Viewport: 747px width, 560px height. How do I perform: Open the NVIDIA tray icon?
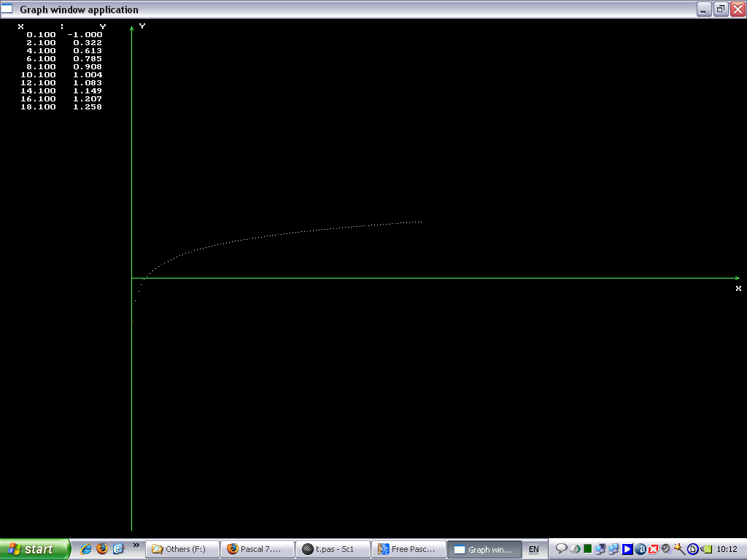click(705, 549)
